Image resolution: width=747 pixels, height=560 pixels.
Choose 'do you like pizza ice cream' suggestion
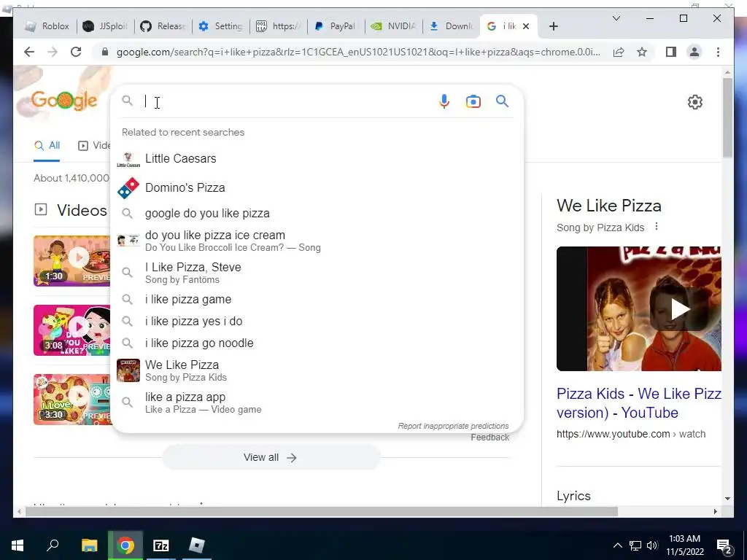(317, 241)
